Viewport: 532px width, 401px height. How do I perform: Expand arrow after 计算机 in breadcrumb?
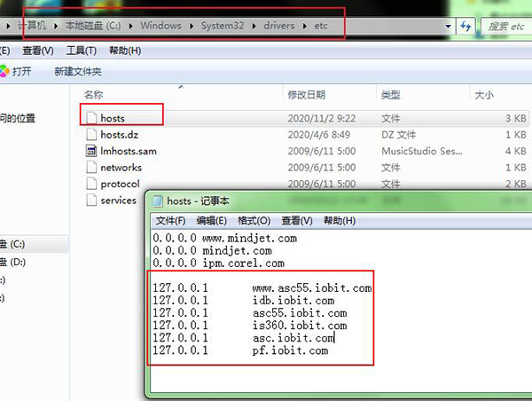tap(55, 26)
